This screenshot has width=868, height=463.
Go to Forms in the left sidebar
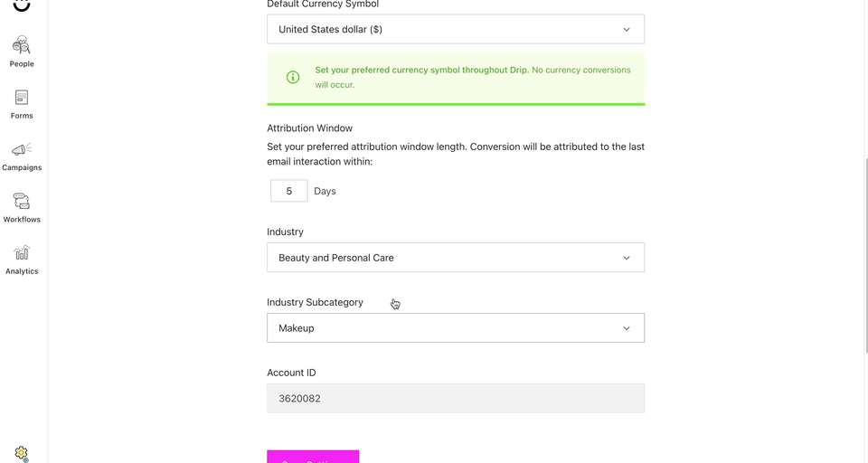[x=22, y=104]
